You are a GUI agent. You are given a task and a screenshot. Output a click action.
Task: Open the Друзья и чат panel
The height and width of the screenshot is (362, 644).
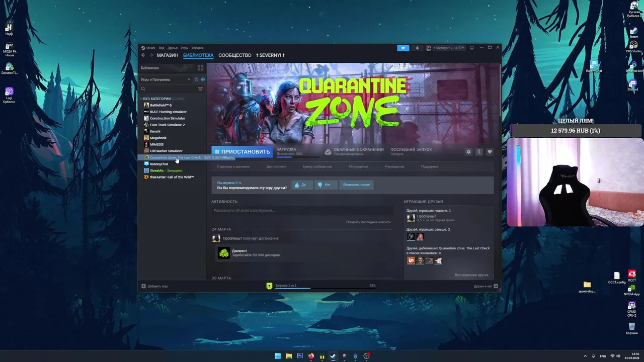(x=486, y=286)
